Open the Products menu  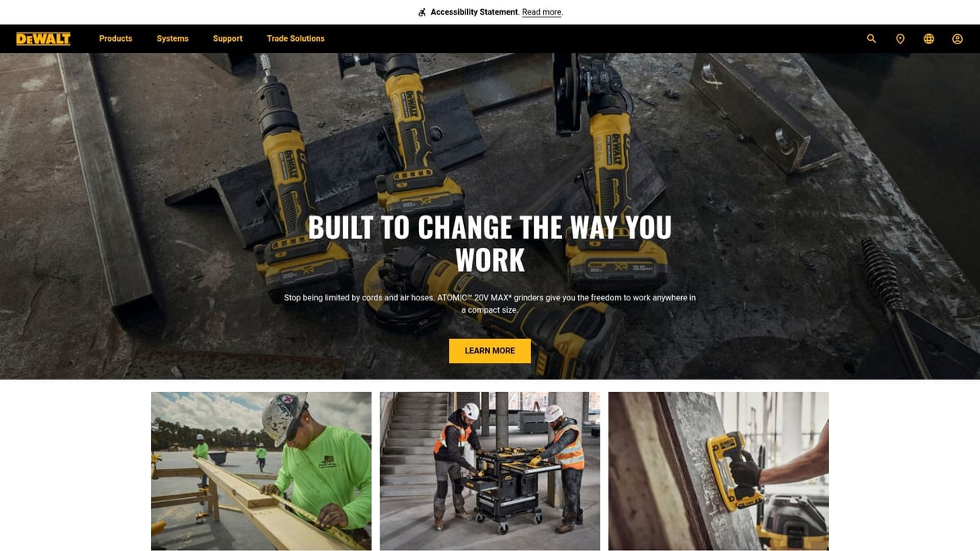[115, 38]
